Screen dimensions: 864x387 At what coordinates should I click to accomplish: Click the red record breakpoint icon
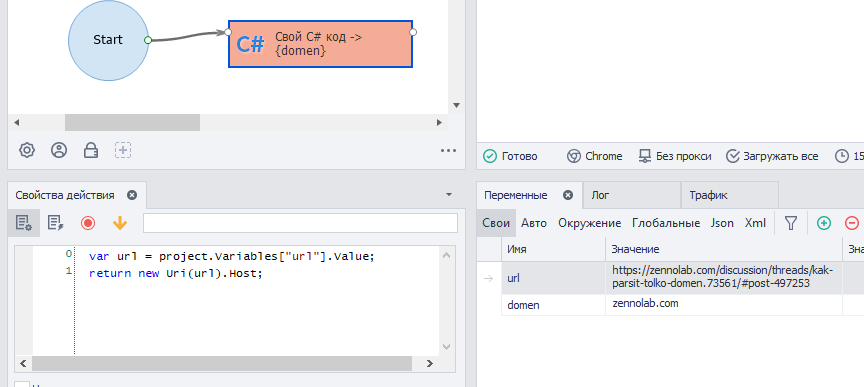[88, 223]
